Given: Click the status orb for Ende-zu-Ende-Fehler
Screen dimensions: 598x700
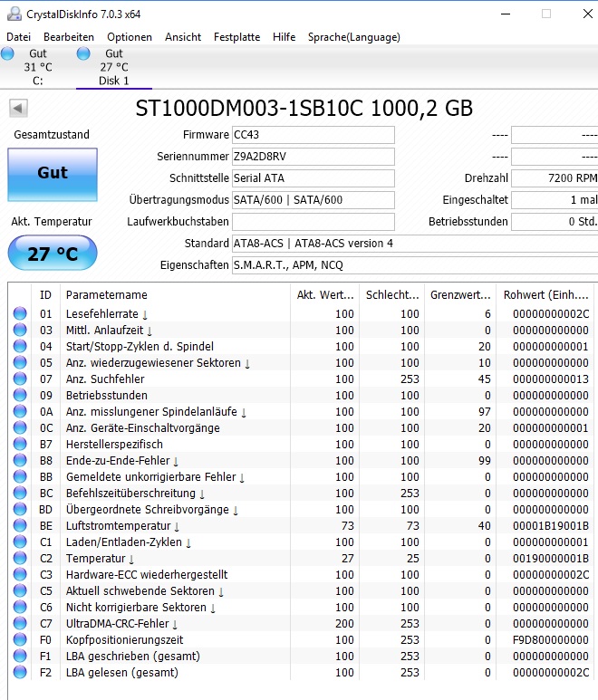Looking at the screenshot, I should pyautogui.click(x=20, y=460).
